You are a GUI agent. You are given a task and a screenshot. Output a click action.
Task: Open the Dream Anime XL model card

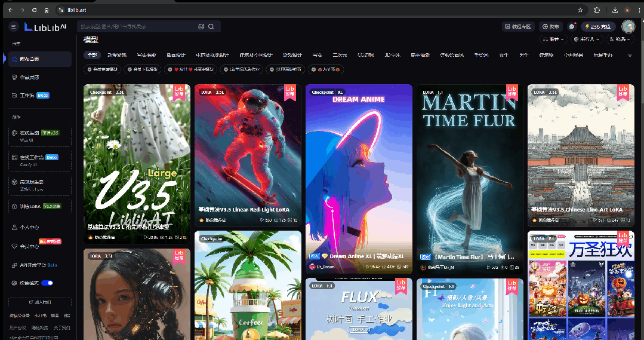pos(359,179)
